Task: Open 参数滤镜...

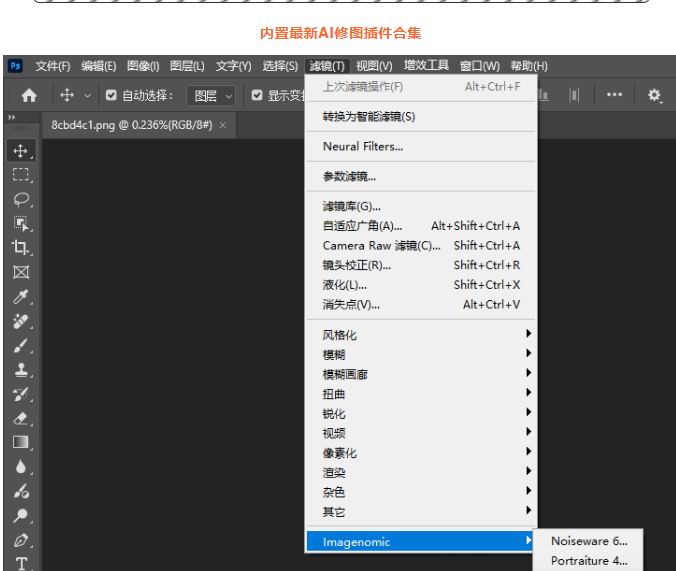Action: point(421,176)
